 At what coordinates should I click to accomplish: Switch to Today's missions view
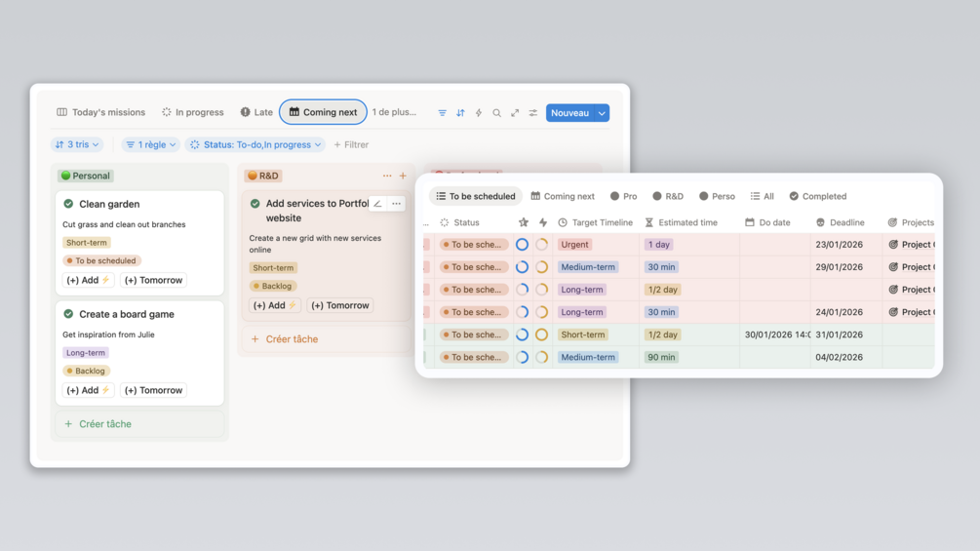pyautogui.click(x=100, y=112)
